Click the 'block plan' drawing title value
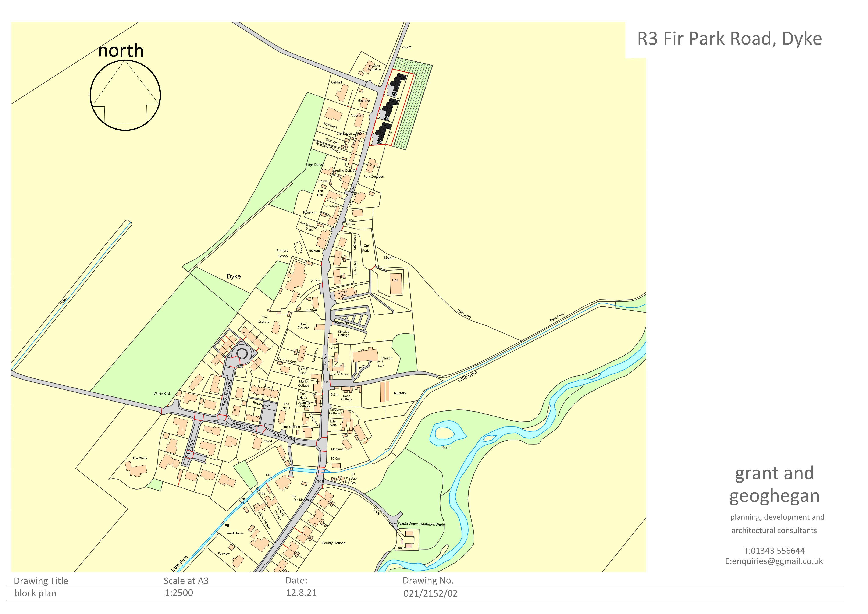The height and width of the screenshot is (614, 868). pyautogui.click(x=35, y=593)
